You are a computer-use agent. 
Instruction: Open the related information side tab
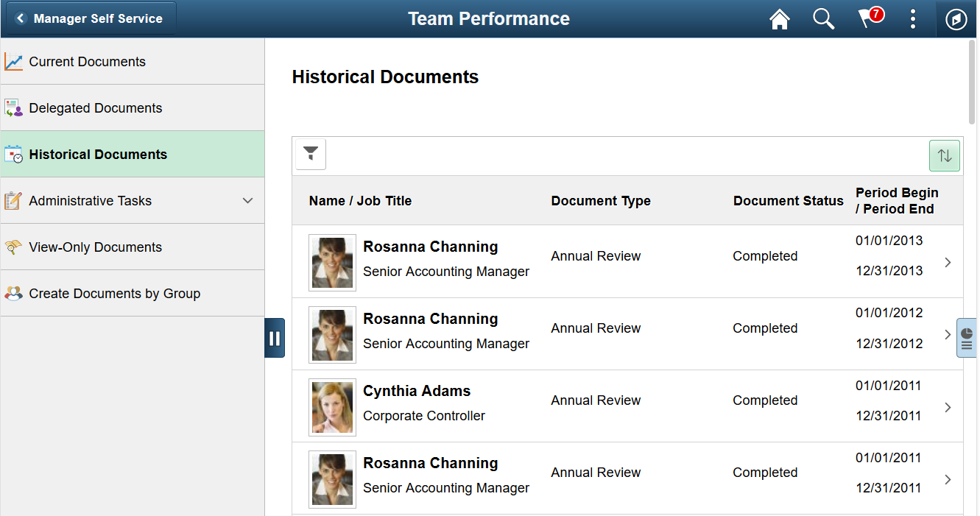[x=967, y=338]
